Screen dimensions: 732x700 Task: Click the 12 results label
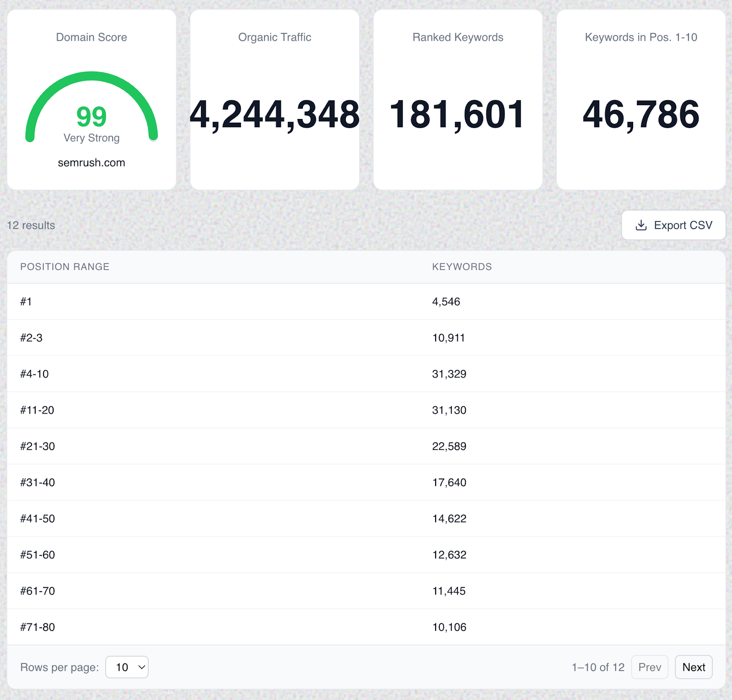(31, 225)
